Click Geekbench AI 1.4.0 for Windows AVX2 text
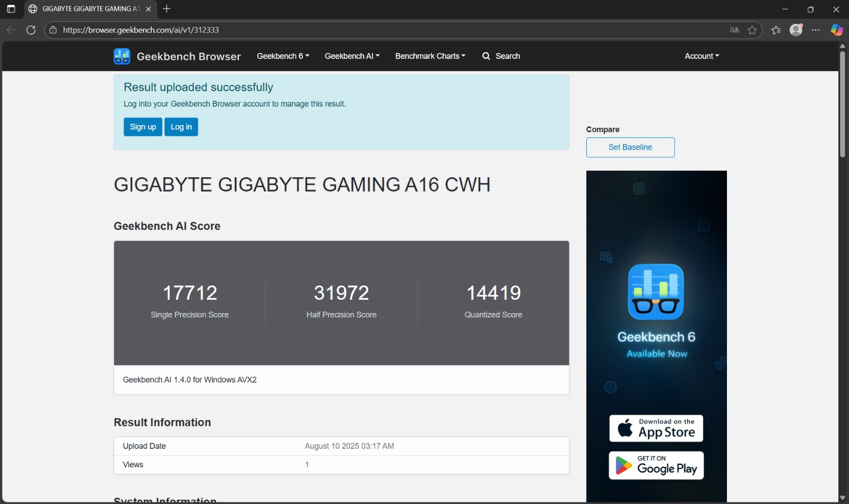The width and height of the screenshot is (849, 504). tap(189, 380)
